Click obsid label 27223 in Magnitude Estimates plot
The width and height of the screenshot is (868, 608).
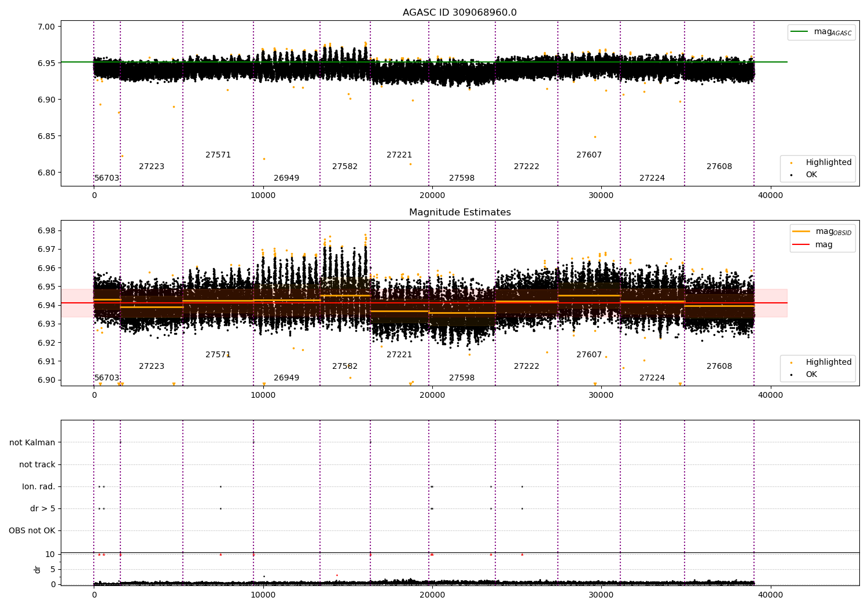tap(152, 367)
